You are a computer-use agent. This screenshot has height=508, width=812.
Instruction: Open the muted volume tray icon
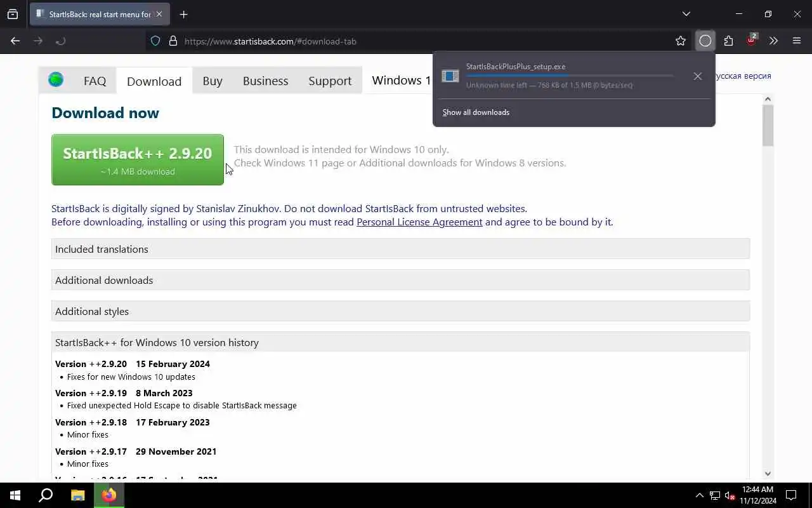pyautogui.click(x=730, y=495)
